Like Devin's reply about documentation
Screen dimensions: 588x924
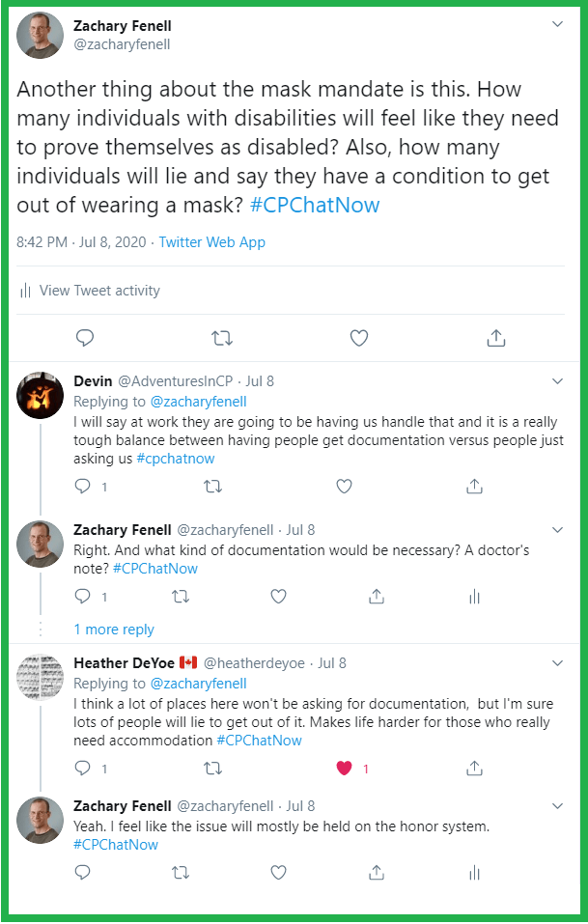[344, 486]
